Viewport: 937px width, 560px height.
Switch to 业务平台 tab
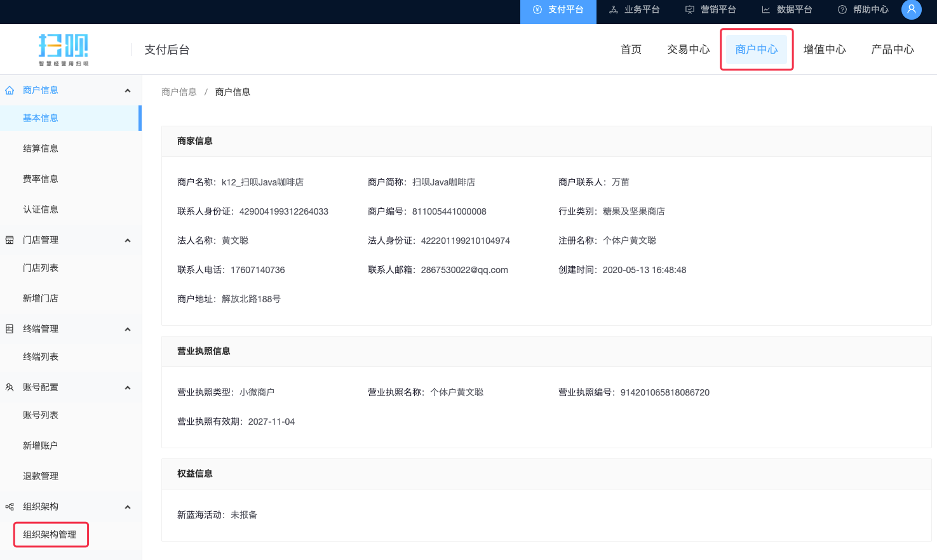click(635, 10)
